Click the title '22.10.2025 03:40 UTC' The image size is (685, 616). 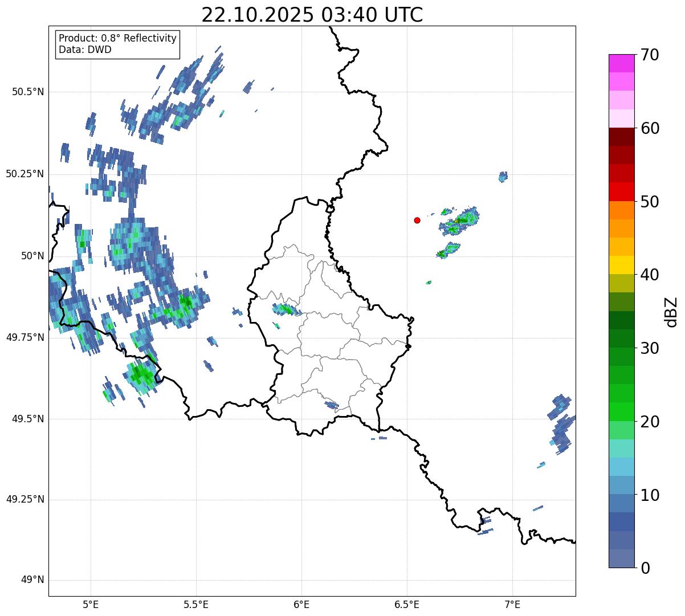(x=312, y=15)
